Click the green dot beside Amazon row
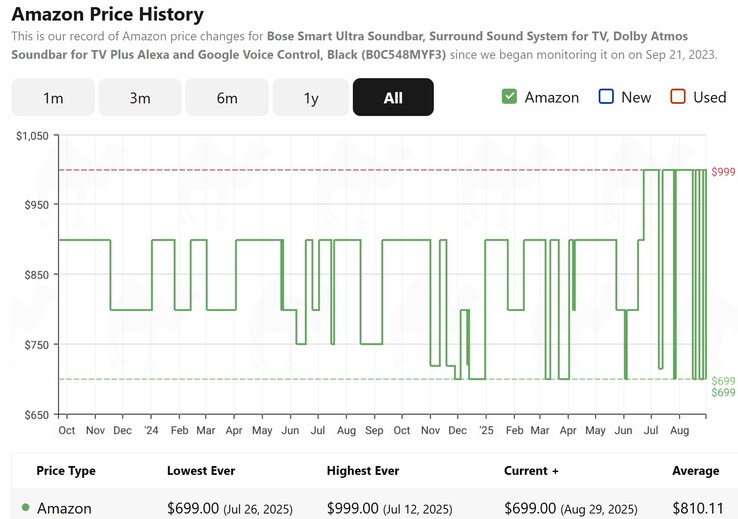 pos(25,508)
